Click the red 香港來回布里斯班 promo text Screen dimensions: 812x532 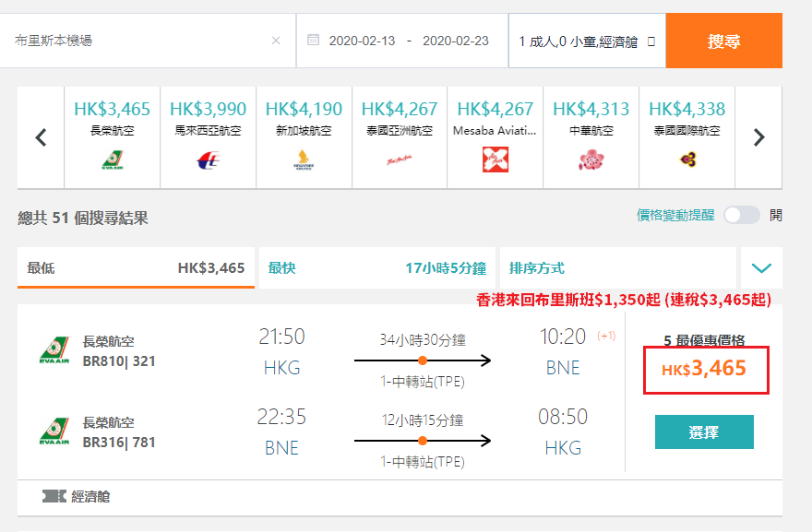624,300
